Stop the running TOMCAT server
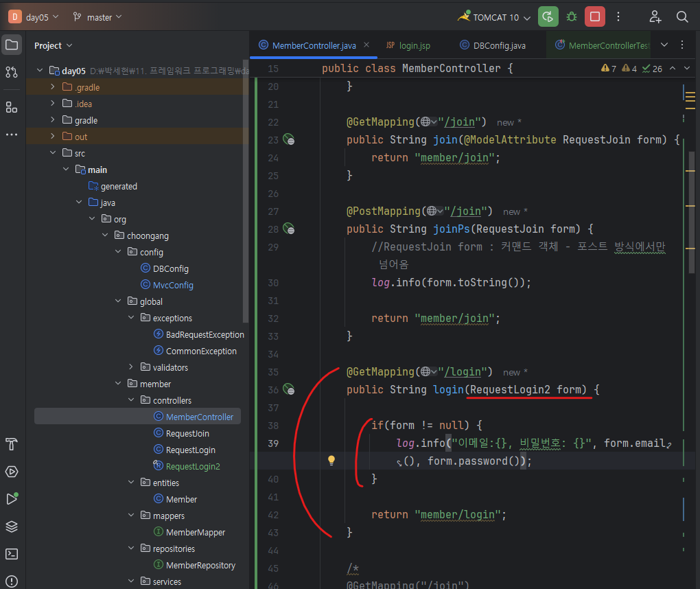 point(595,17)
